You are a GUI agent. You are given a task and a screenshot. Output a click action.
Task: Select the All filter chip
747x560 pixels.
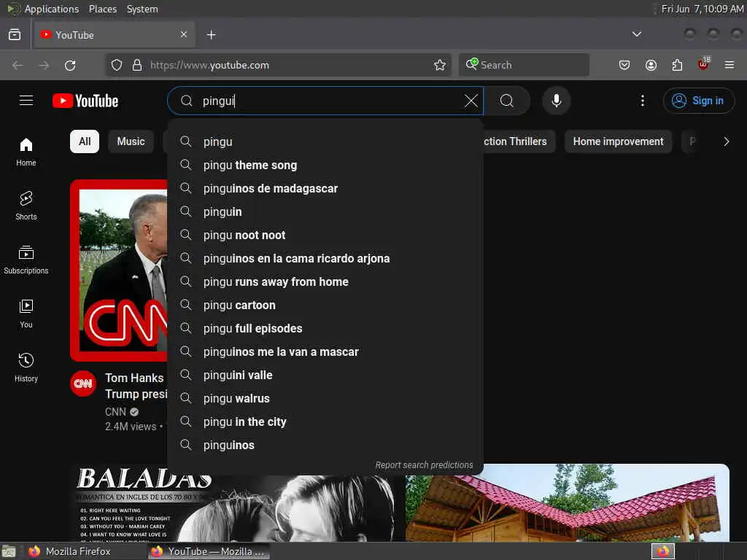click(x=85, y=141)
